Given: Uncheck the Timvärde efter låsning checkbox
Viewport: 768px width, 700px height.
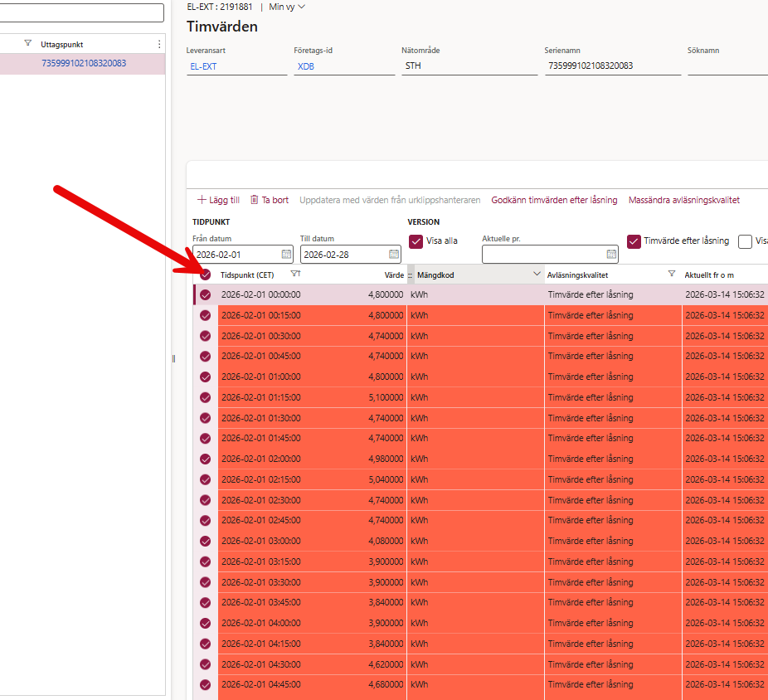Looking at the screenshot, I should [634, 241].
